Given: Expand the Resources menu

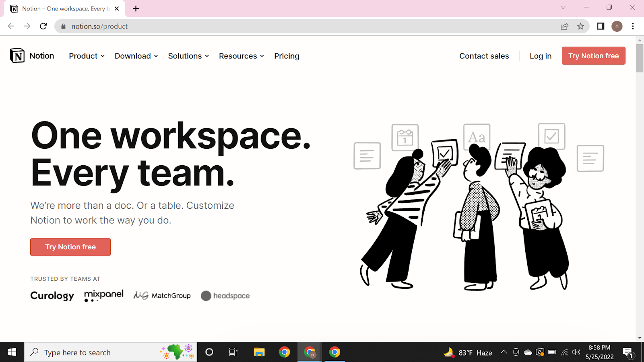Looking at the screenshot, I should [x=242, y=56].
